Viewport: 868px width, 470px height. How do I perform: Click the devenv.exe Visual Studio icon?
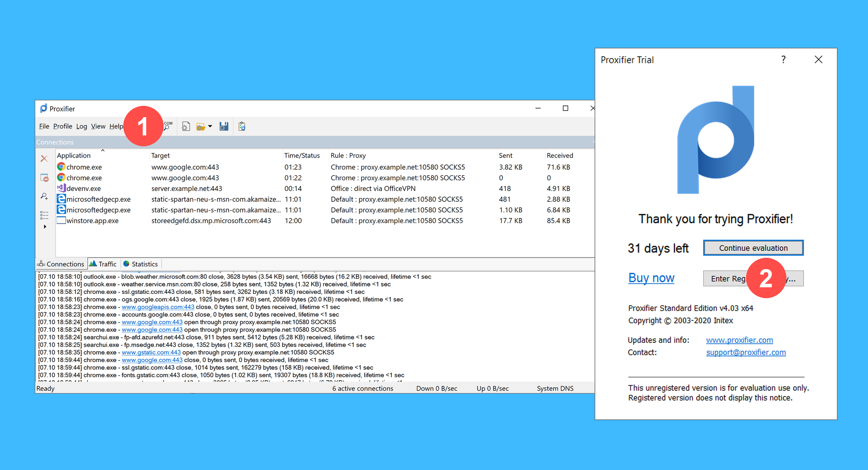61,188
